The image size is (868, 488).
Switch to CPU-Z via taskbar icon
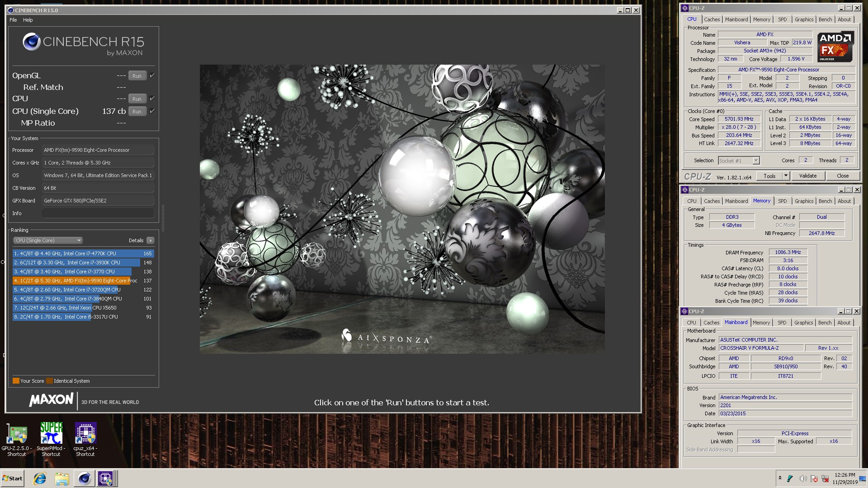(106, 479)
